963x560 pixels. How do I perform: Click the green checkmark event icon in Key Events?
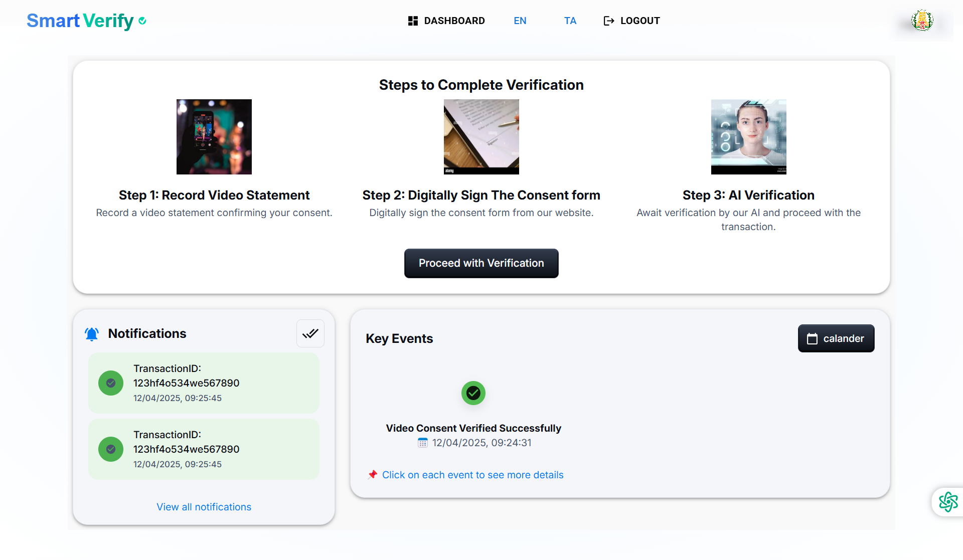click(473, 393)
